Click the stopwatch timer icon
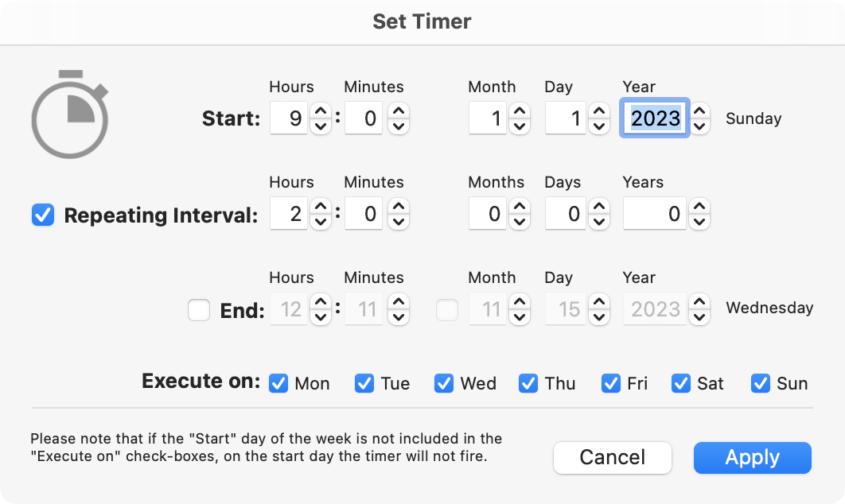Screen dimensions: 845x504 [70, 114]
